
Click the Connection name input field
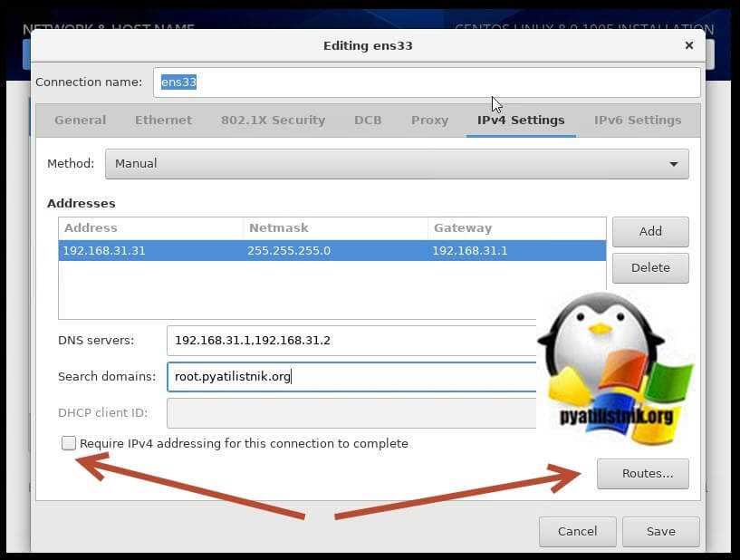[x=427, y=82]
